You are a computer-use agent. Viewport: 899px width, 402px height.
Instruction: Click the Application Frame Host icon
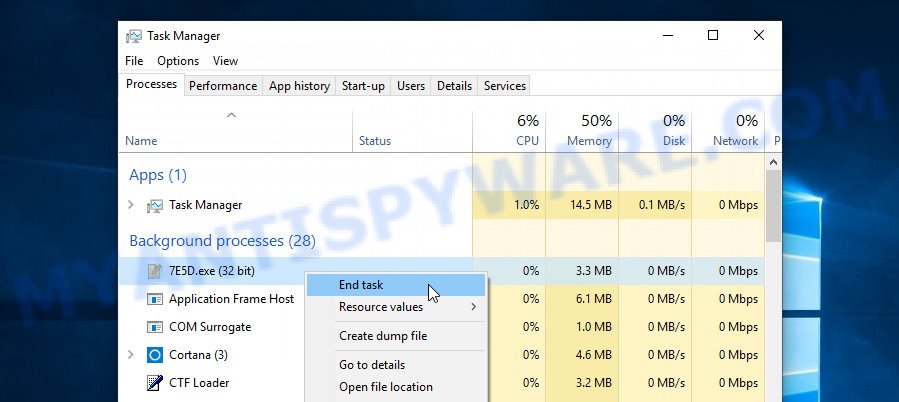[x=155, y=299]
